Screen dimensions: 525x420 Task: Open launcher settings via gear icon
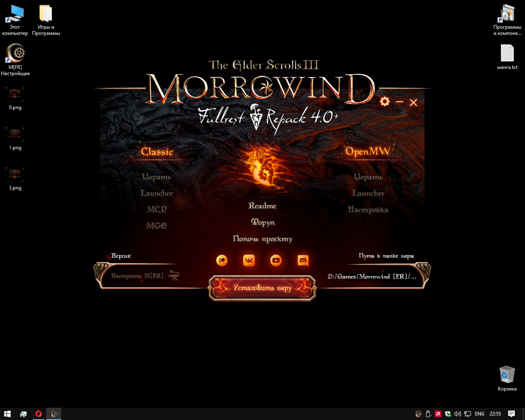point(385,102)
